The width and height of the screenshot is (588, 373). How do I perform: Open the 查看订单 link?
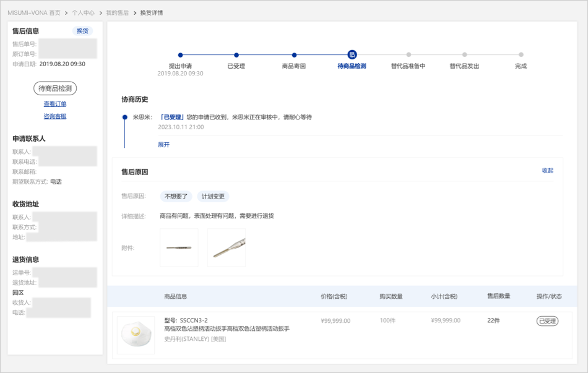55,104
